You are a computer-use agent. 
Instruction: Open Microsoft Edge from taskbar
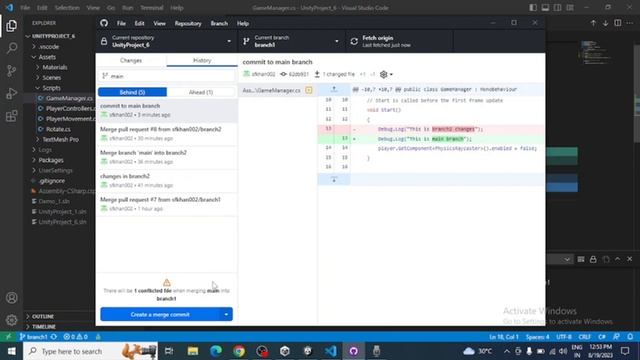coord(216,351)
